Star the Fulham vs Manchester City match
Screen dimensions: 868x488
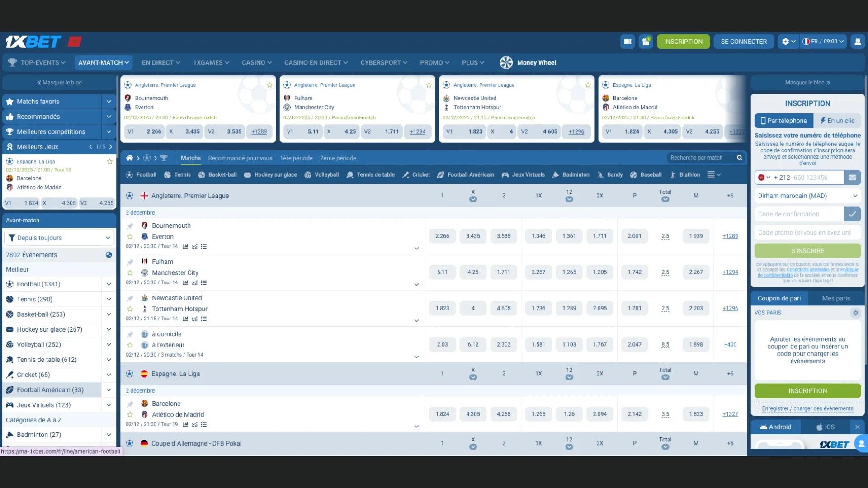click(131, 272)
